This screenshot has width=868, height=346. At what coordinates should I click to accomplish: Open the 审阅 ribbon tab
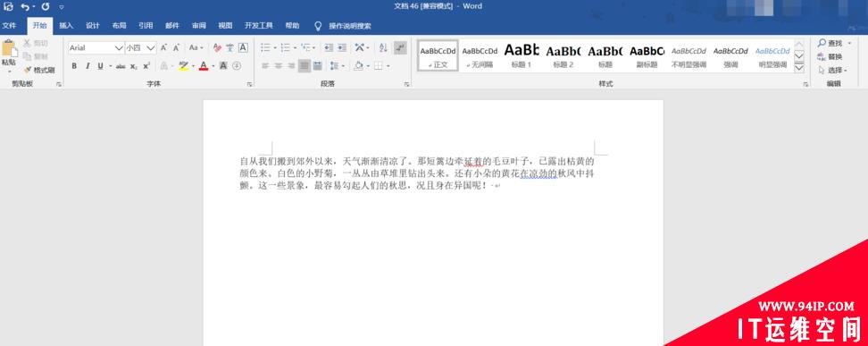click(199, 26)
